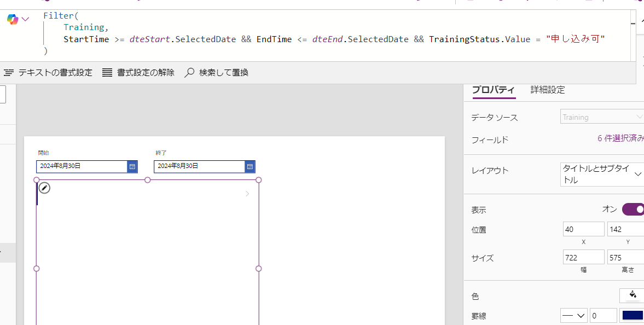This screenshot has height=325, width=644.
Task: Click the Filter formula text in editor
Action: click(60, 16)
